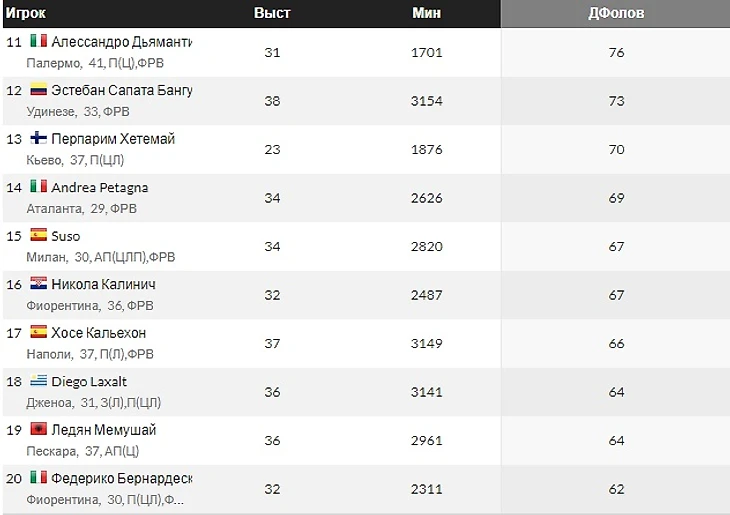Click Spanish flag next to Suso

tap(39, 234)
